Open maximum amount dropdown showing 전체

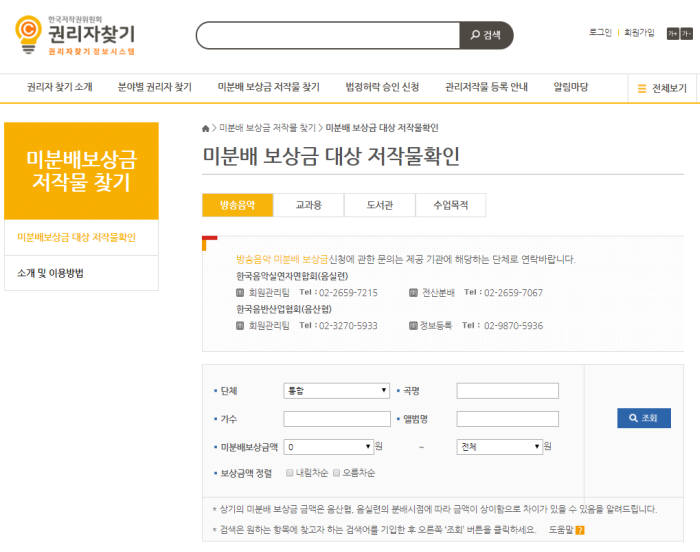(500, 447)
